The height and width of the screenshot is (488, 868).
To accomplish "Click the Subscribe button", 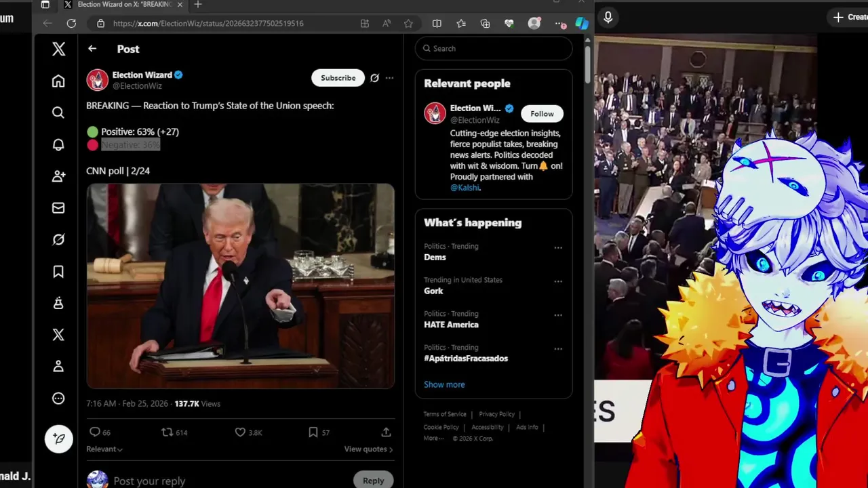I will tap(338, 78).
